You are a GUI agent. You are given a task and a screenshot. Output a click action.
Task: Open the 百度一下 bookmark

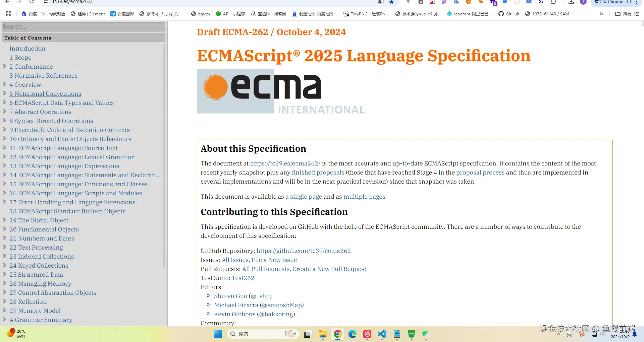click(x=43, y=14)
